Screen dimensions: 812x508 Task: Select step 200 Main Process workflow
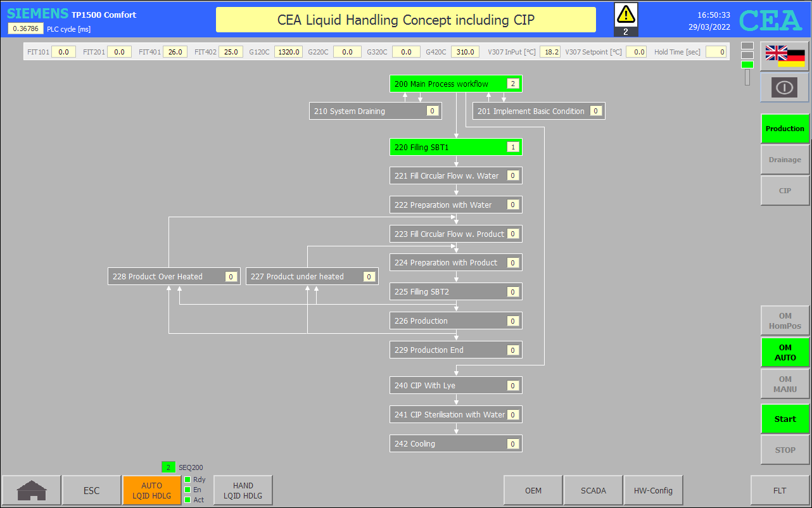[x=456, y=84]
